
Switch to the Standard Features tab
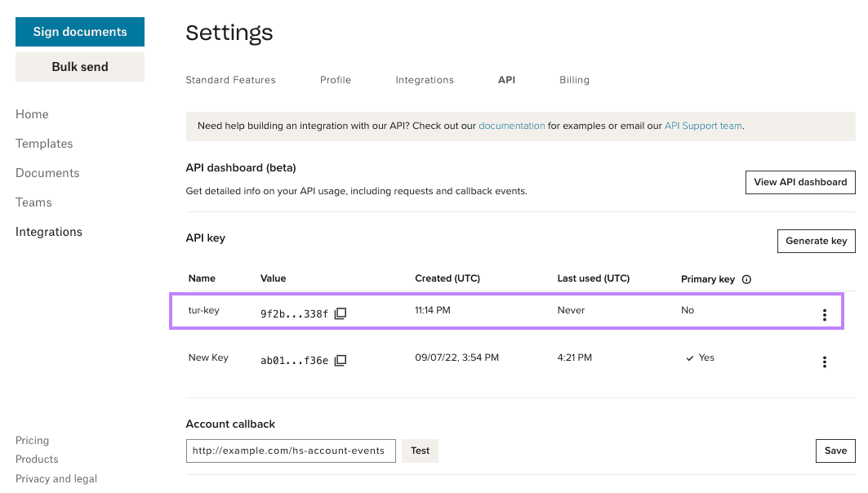[231, 79]
